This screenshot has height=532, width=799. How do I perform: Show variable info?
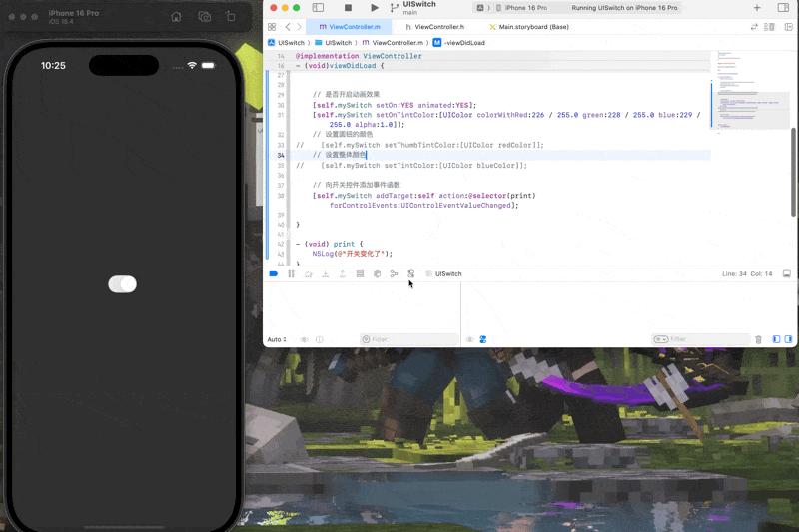point(319,339)
